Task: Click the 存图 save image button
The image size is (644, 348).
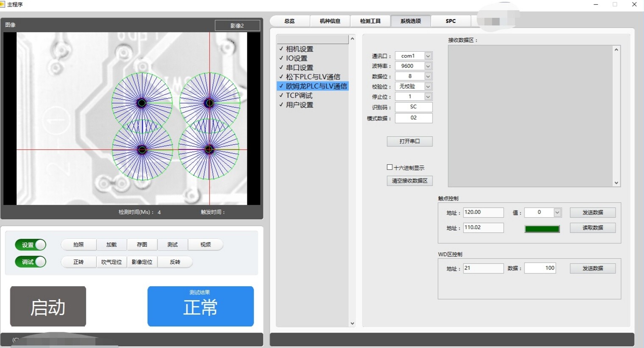Action: point(142,244)
